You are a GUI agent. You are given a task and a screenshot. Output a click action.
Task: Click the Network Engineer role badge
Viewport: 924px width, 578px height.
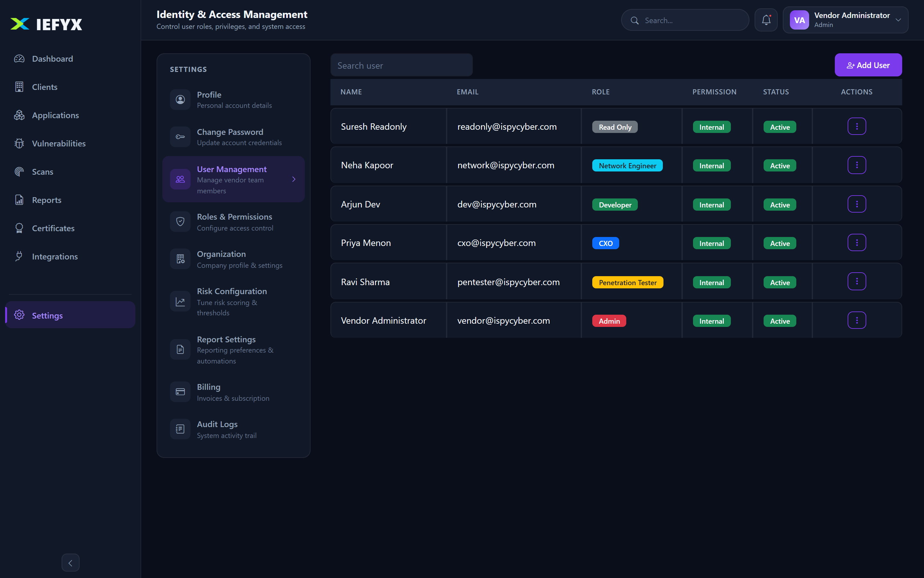click(627, 165)
